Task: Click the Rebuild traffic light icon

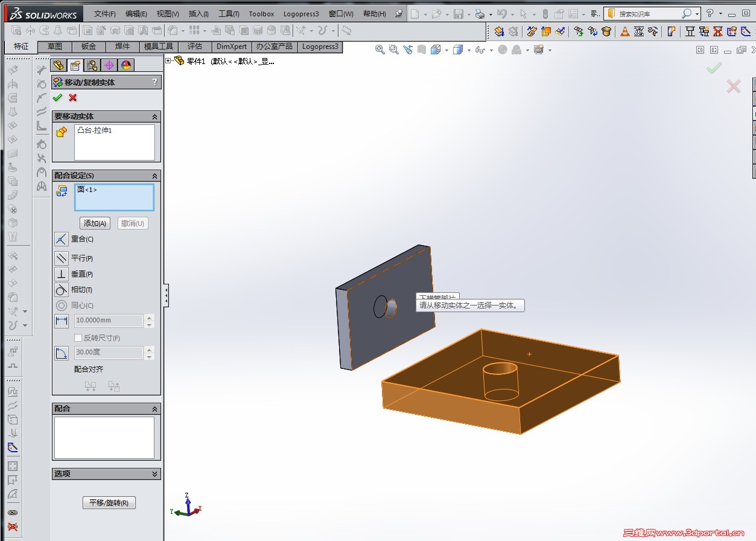Action: [x=545, y=13]
